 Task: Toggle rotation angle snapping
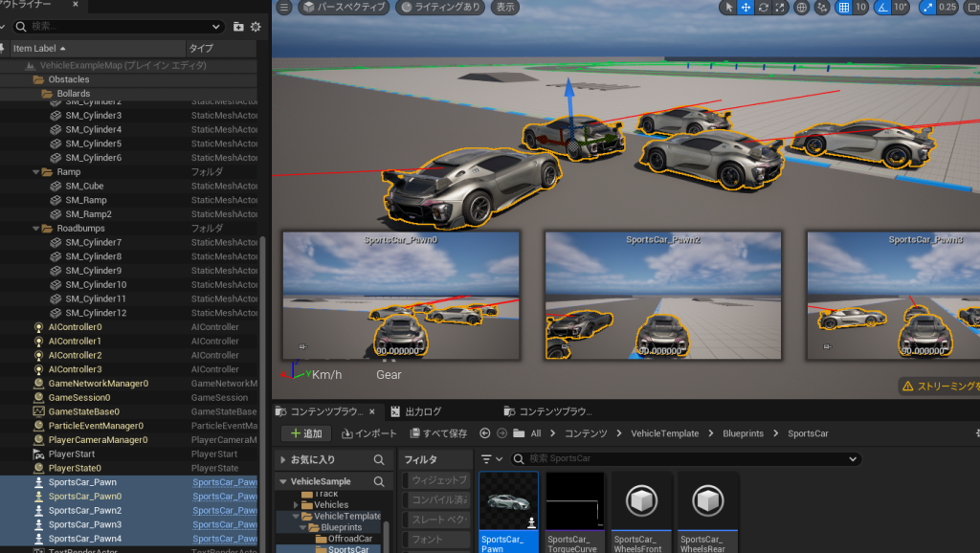883,8
